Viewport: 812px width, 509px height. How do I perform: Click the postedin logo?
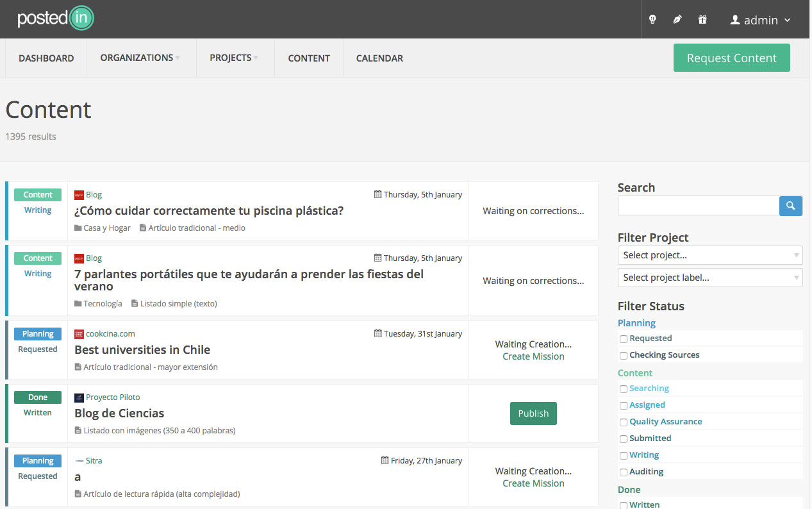coord(56,19)
